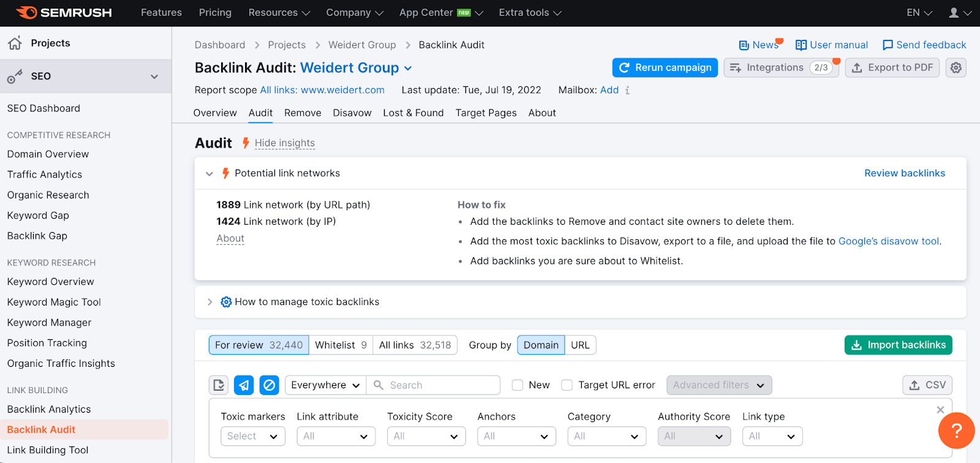The image size is (980, 463).
Task: Click the Mailbox info icon
Action: click(x=627, y=90)
